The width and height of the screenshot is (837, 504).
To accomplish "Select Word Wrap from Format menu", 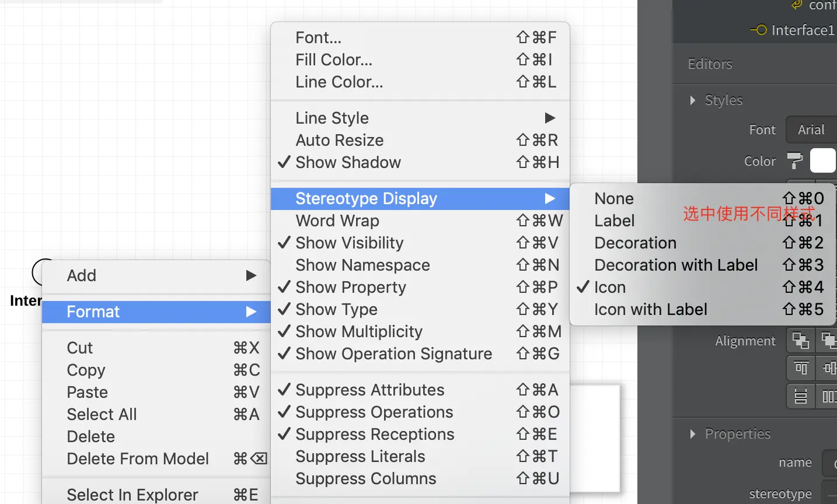I will tap(337, 220).
